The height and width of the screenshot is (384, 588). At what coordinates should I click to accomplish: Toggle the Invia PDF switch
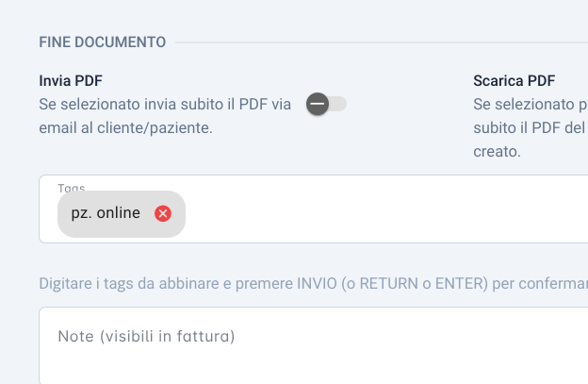tap(326, 104)
